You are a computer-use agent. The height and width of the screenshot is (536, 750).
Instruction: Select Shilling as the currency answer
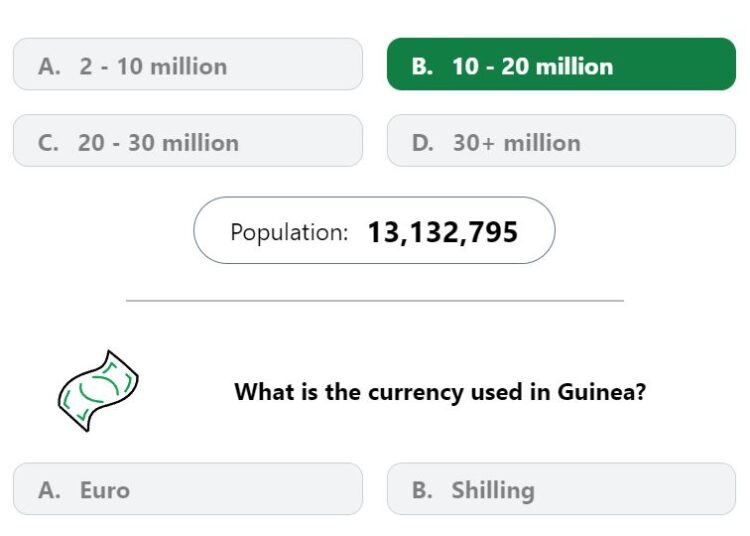561,489
